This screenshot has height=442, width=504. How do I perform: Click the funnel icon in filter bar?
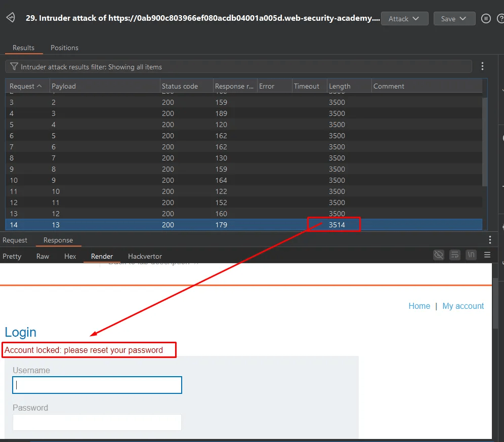pyautogui.click(x=14, y=66)
